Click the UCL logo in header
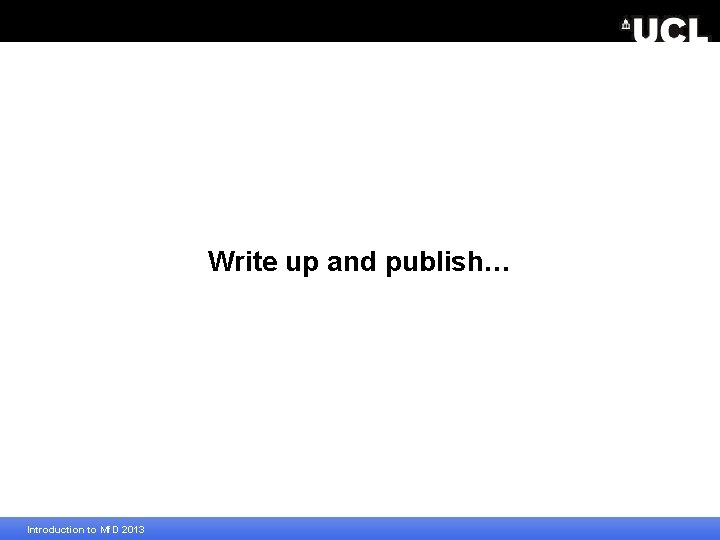720x540 pixels. [x=665, y=30]
